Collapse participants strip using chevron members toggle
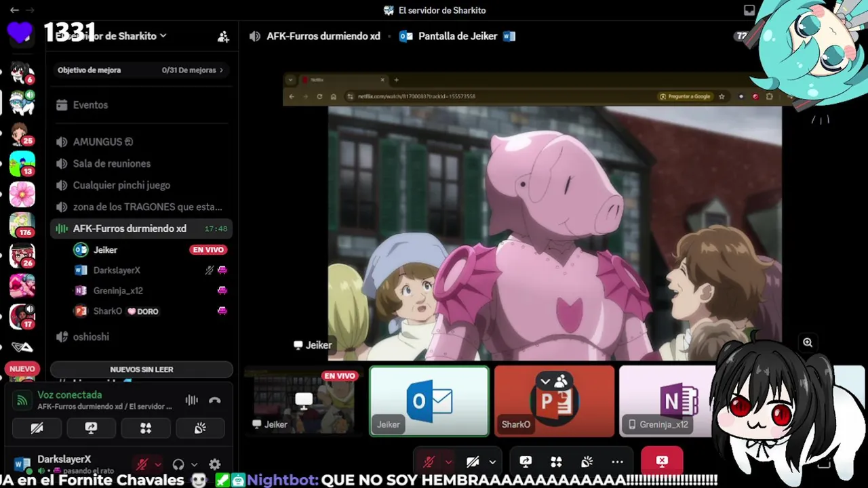This screenshot has height=488, width=868. [554, 382]
